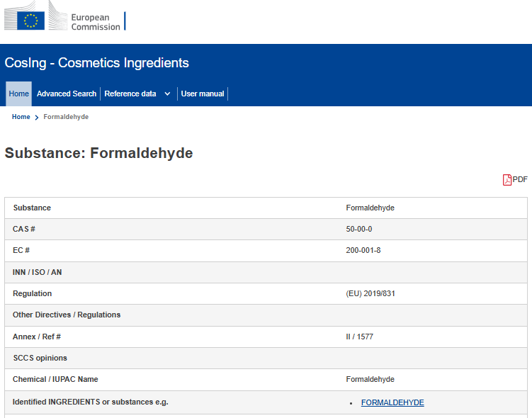Select the Formaldehyde breadcrumb item

[66, 117]
